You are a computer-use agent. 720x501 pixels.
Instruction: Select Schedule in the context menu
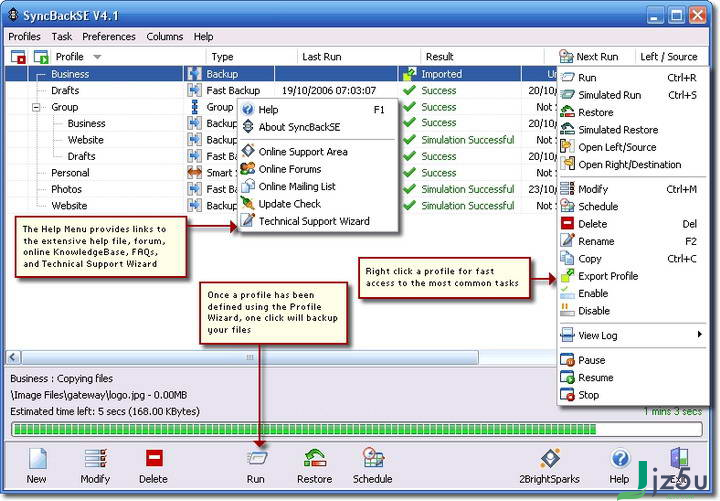pyautogui.click(x=632, y=207)
